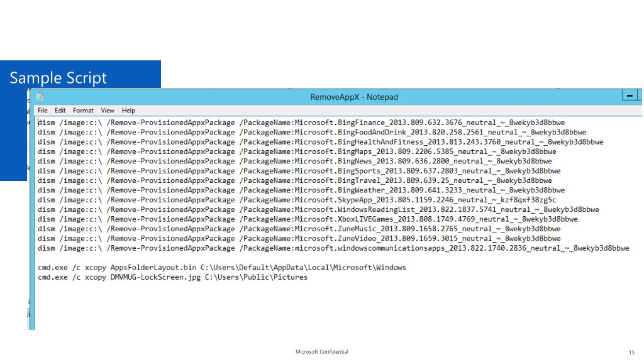Click the line containing Microsoft.ZuneVideo
Screen dimensions: 644x362
[x=299, y=238]
